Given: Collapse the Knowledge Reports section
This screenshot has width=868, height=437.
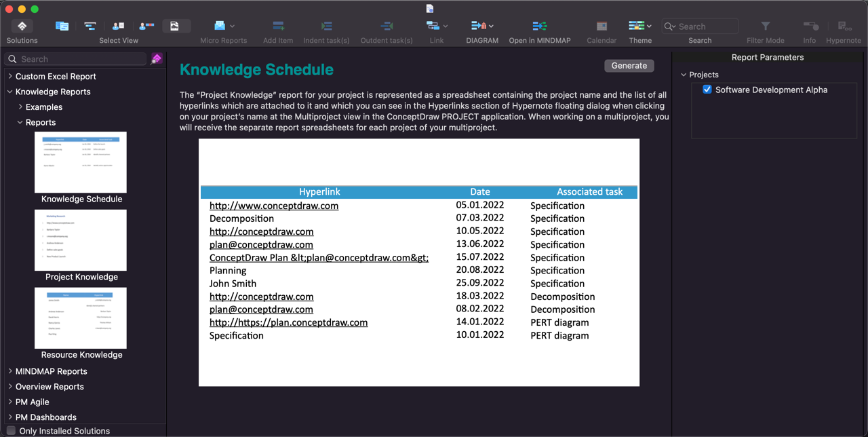Looking at the screenshot, I should (x=10, y=92).
